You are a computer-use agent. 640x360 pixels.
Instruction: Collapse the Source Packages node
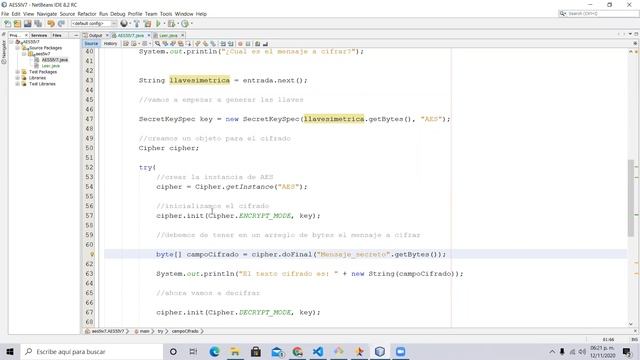coord(18,48)
